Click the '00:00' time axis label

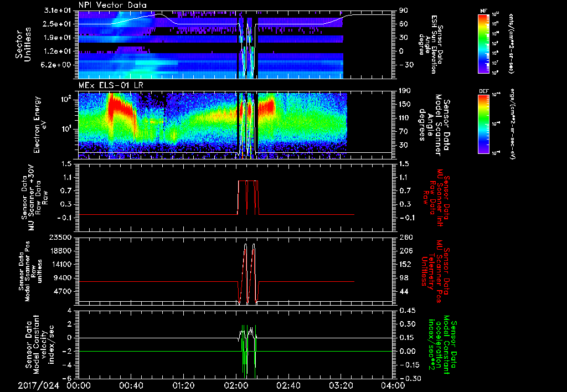point(79,385)
